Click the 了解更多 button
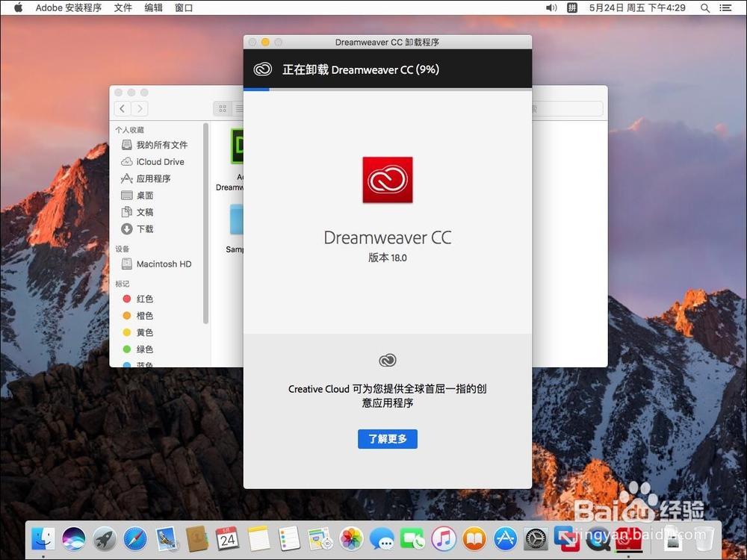The width and height of the screenshot is (747, 560). click(387, 438)
